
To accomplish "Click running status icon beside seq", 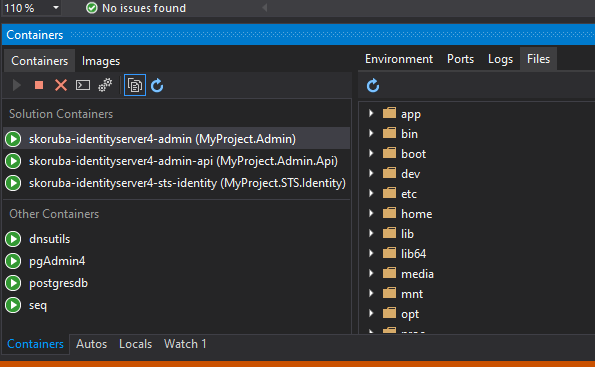I will (13, 305).
